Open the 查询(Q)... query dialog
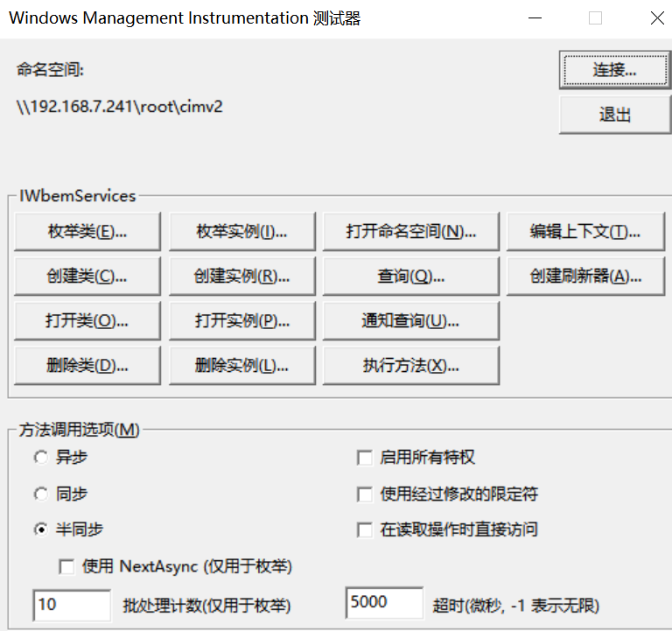This screenshot has height=631, width=672. pyautogui.click(x=411, y=276)
